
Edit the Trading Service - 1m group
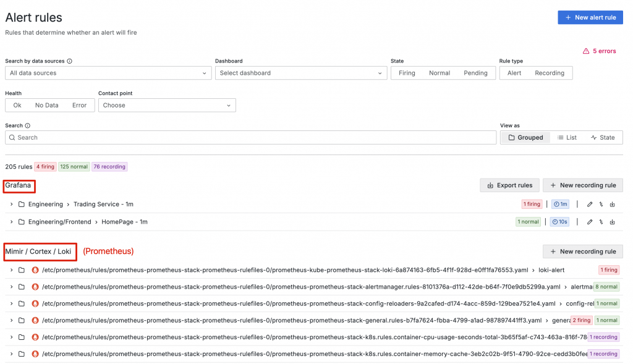pyautogui.click(x=590, y=204)
